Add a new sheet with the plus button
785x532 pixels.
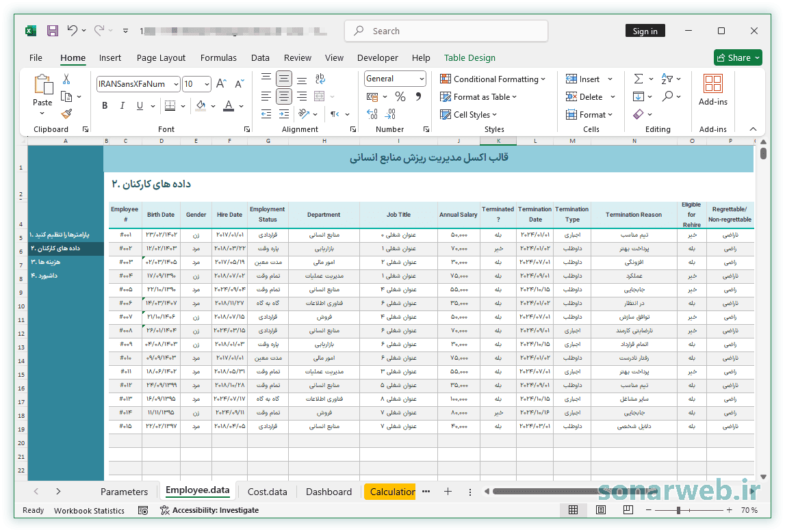(x=448, y=492)
